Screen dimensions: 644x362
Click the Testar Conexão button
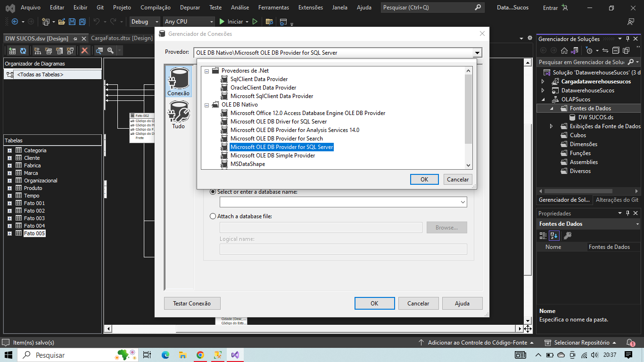[x=192, y=304]
